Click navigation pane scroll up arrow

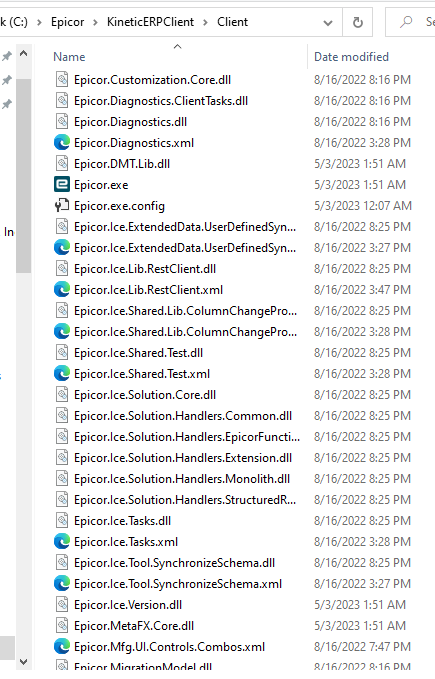(x=24, y=54)
